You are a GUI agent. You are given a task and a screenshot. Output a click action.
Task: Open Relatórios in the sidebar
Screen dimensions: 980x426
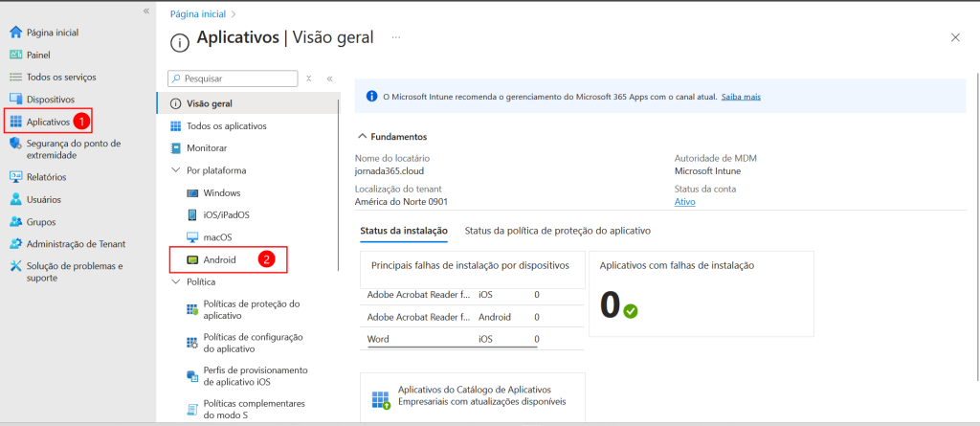(46, 177)
